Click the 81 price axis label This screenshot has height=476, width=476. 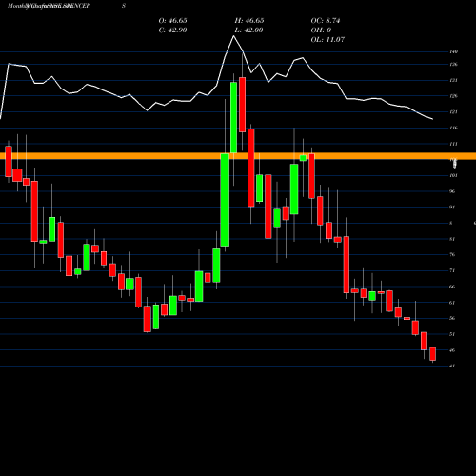click(x=452, y=239)
